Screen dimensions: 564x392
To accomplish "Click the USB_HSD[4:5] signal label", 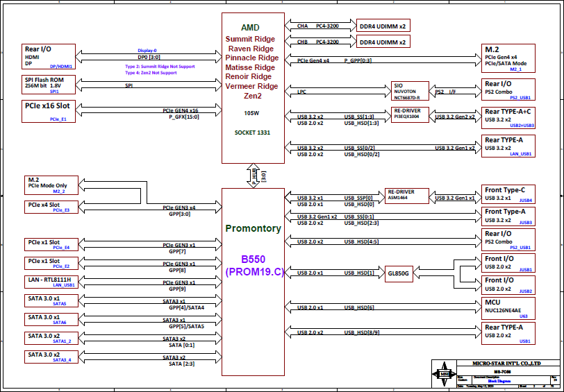I will (x=361, y=241).
